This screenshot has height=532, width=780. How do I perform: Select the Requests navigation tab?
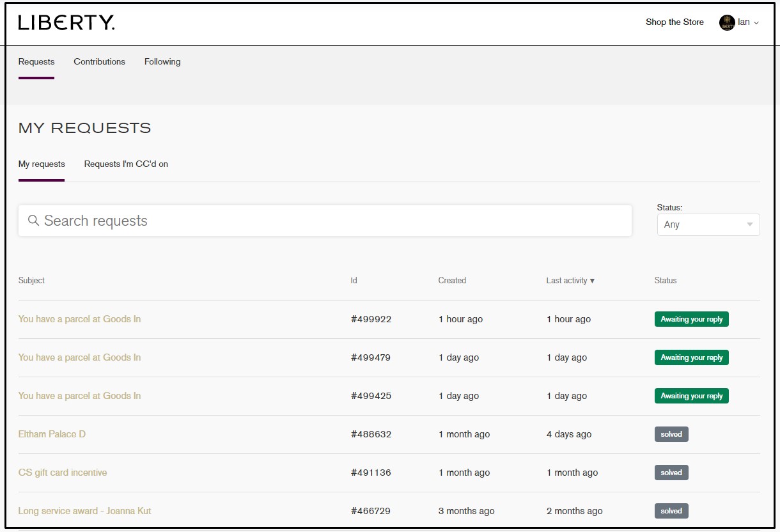tap(36, 62)
